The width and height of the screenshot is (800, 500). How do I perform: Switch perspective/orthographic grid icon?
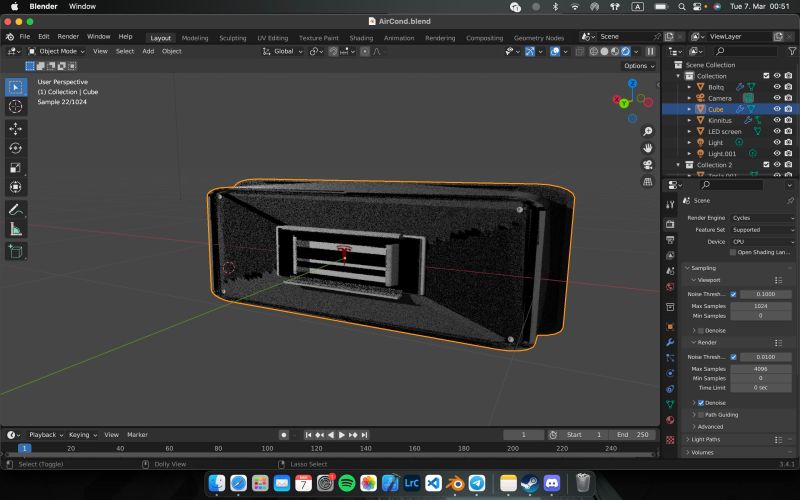point(647,182)
